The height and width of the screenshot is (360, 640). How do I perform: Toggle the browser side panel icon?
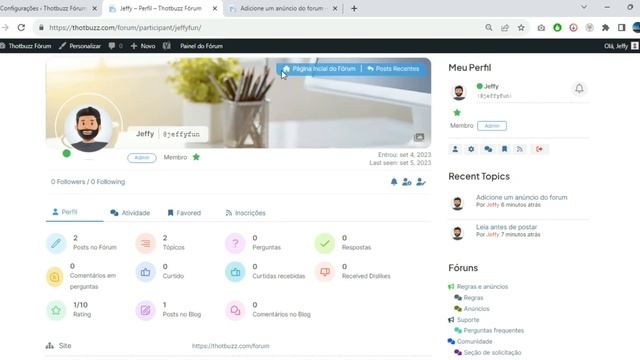coord(622,28)
